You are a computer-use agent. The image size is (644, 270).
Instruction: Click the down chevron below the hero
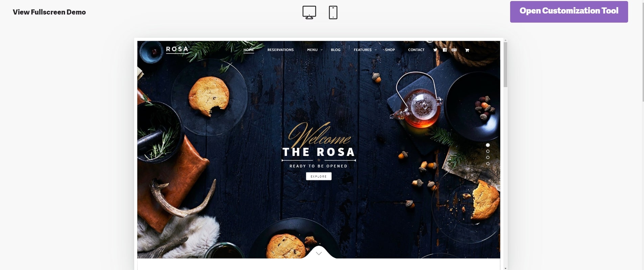(x=319, y=253)
